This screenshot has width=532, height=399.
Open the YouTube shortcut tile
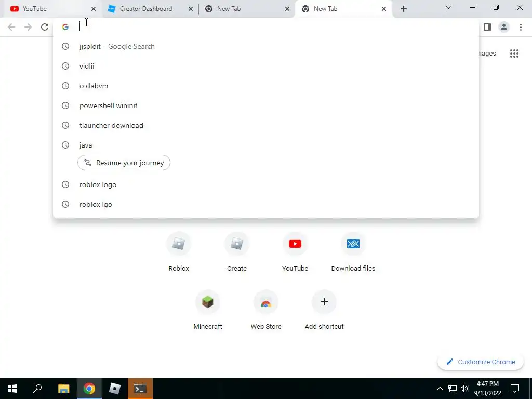(x=295, y=252)
